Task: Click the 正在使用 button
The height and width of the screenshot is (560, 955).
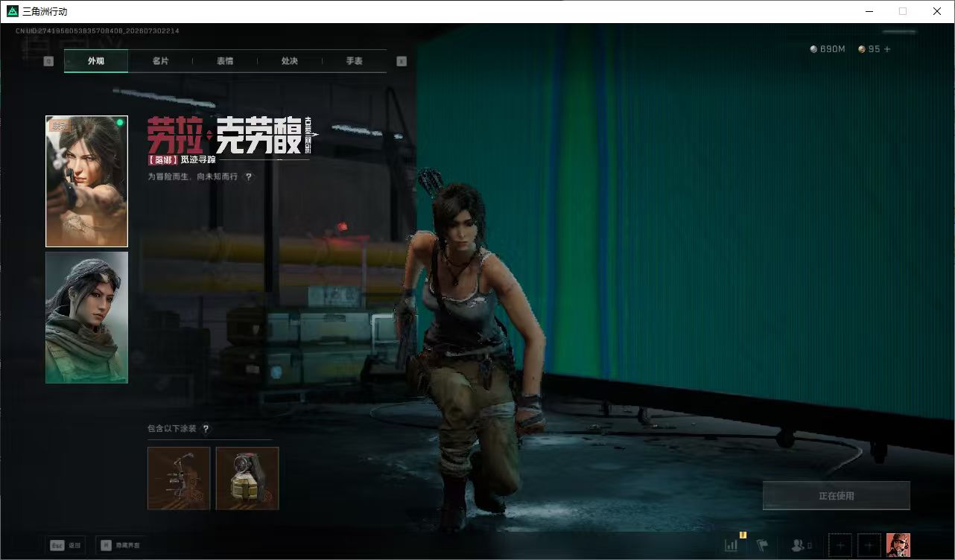Action: 836,496
